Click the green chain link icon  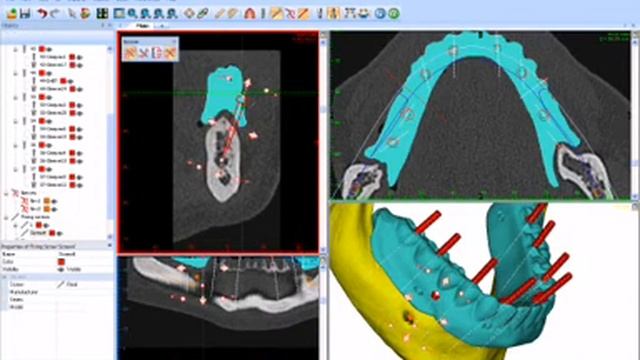[203, 13]
